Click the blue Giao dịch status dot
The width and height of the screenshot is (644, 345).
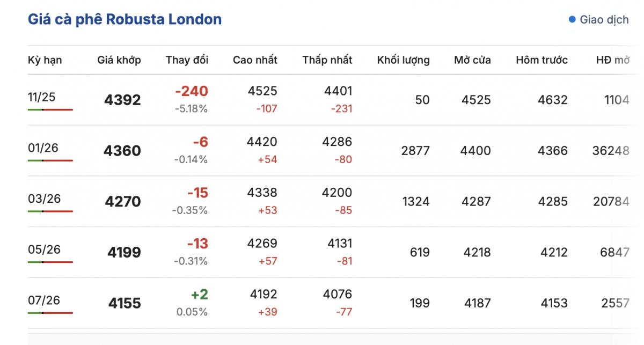(572, 20)
